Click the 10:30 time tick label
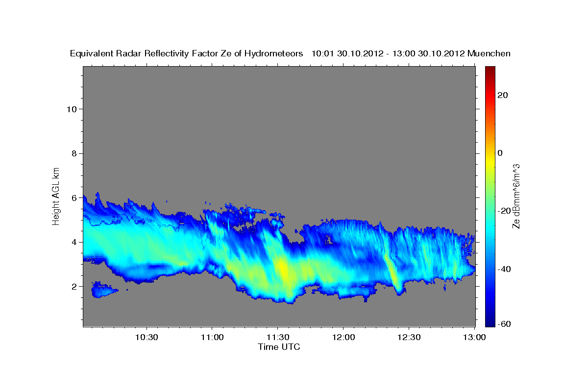The image size is (588, 392). click(x=147, y=338)
